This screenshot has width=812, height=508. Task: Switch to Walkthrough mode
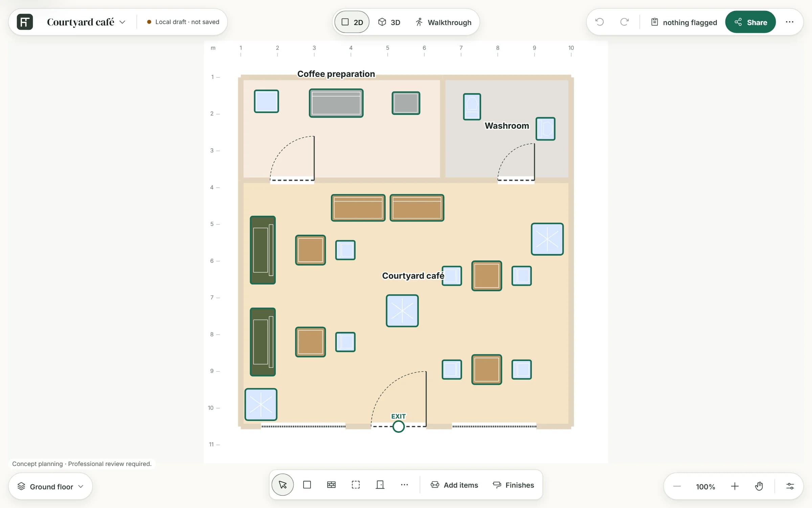pyautogui.click(x=443, y=22)
